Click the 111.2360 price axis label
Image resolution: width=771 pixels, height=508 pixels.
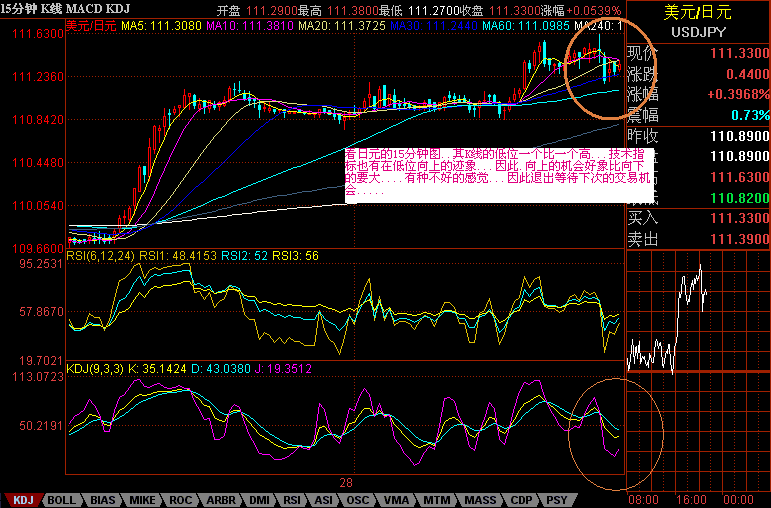38,77
